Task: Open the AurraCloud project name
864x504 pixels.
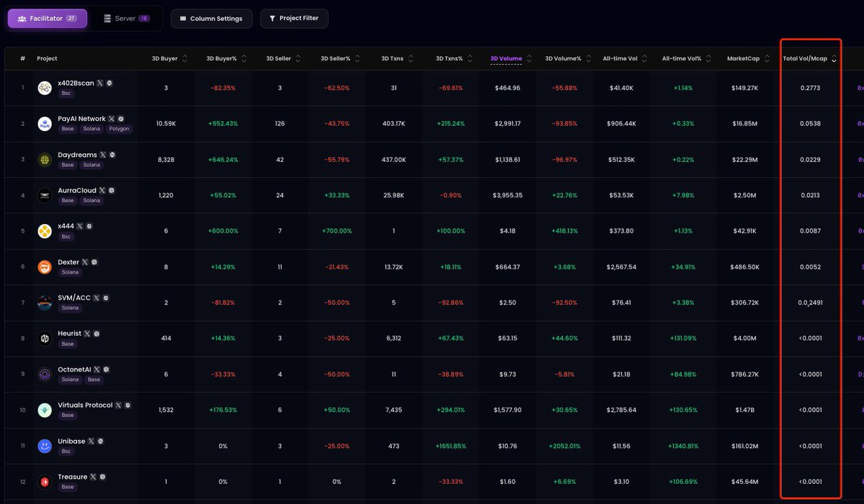Action: pyautogui.click(x=77, y=191)
